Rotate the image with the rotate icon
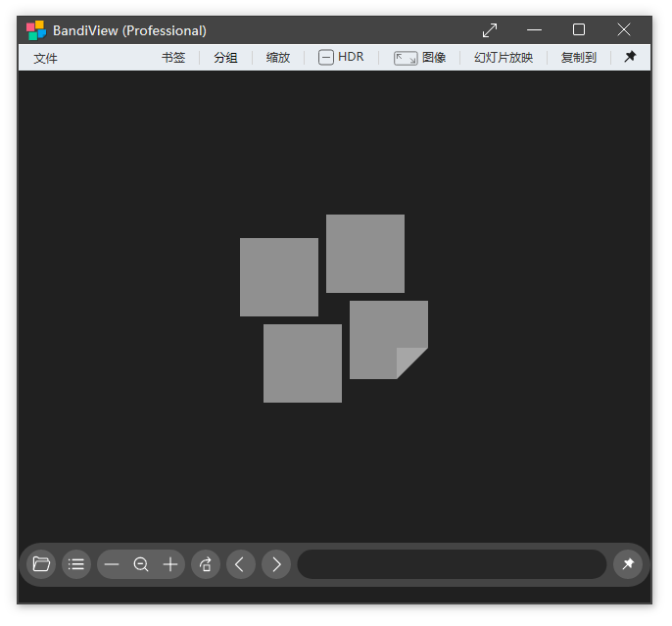The image size is (672, 626). (206, 564)
